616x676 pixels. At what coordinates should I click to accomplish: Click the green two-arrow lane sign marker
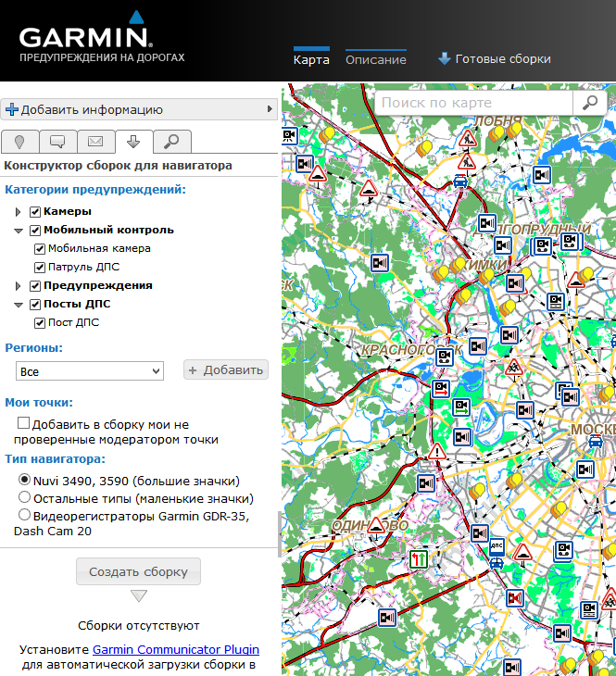[419, 559]
